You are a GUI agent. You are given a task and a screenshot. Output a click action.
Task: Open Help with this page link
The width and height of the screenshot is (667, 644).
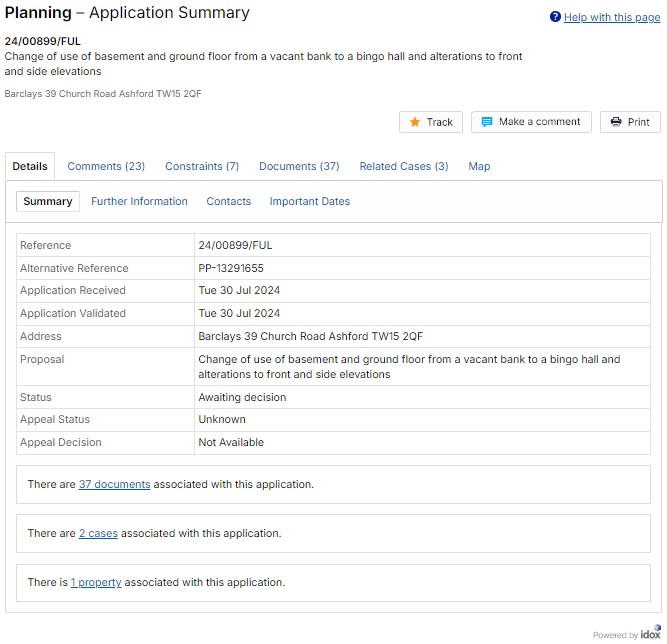pos(612,17)
